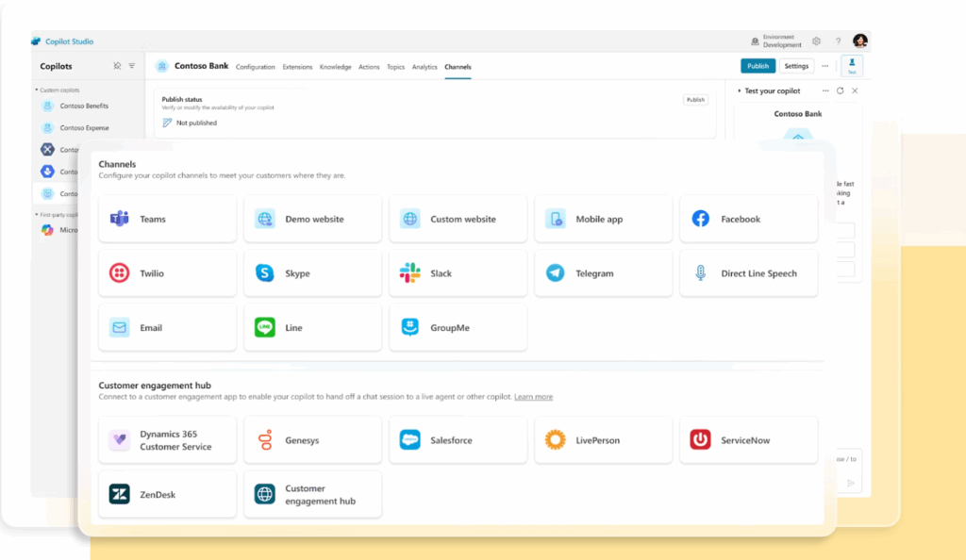Viewport: 966px width, 560px height.
Task: Open the Email channel icon
Action: 120,327
